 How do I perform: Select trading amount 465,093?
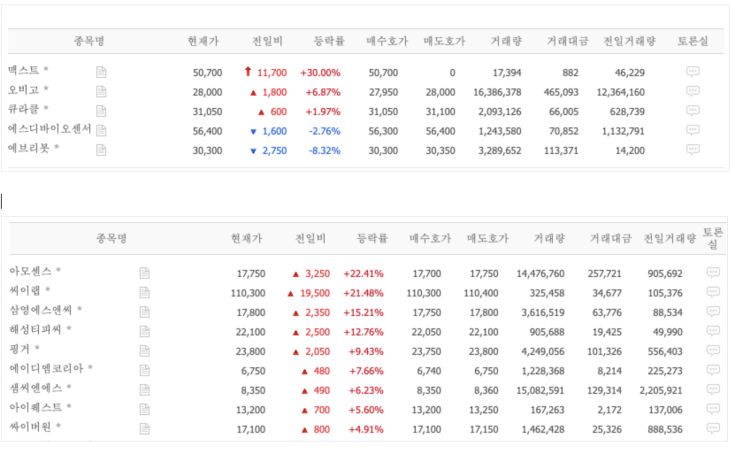[561, 92]
